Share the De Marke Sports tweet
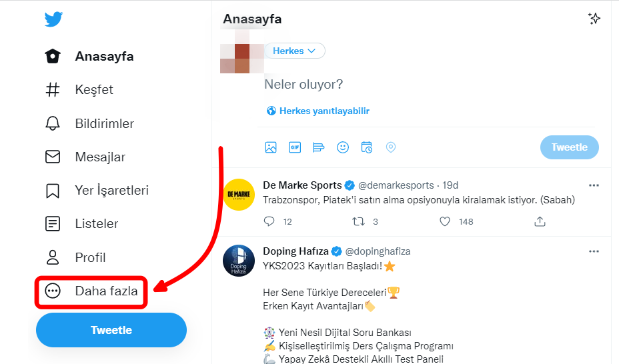Screen dimensions: 619x364 point(540,221)
